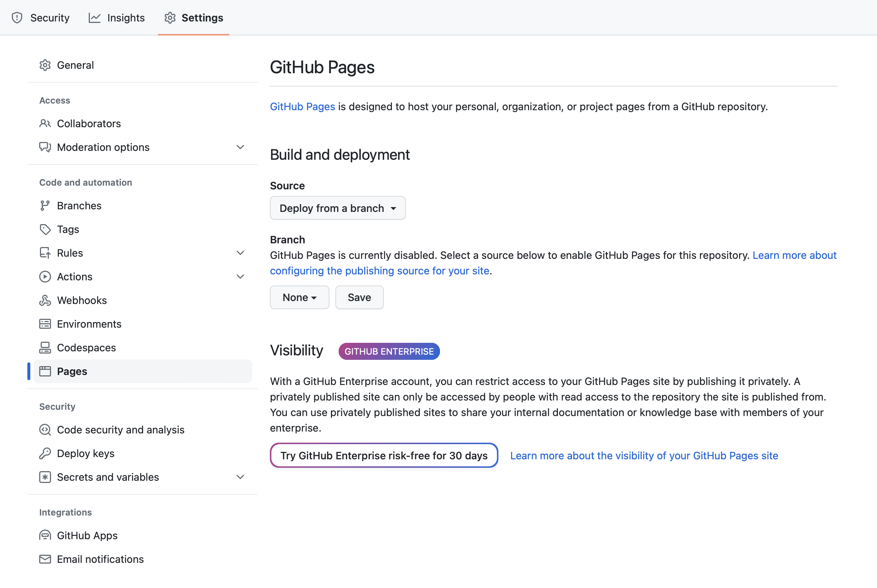Click the Webhooks icon

tap(45, 300)
